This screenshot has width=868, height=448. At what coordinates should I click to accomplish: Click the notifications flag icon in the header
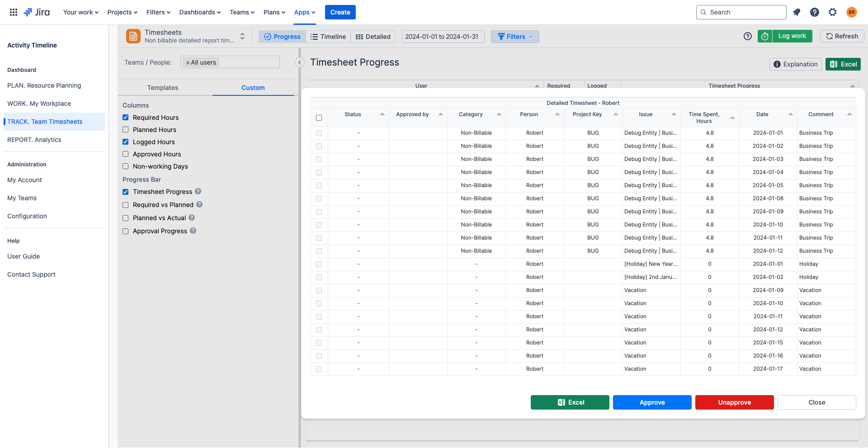[797, 12]
